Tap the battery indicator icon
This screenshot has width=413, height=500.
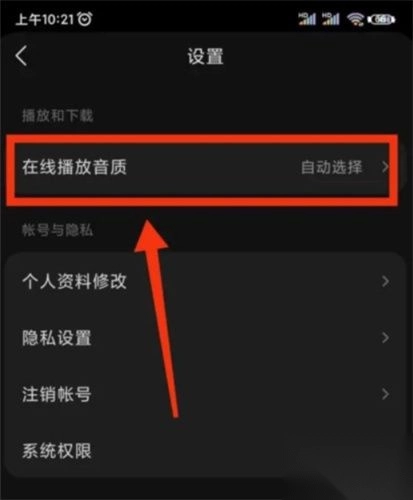pyautogui.click(x=381, y=20)
